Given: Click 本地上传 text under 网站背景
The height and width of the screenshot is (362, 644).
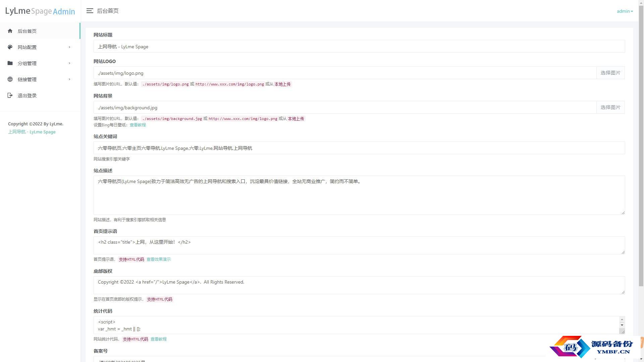Looking at the screenshot, I should tap(296, 119).
